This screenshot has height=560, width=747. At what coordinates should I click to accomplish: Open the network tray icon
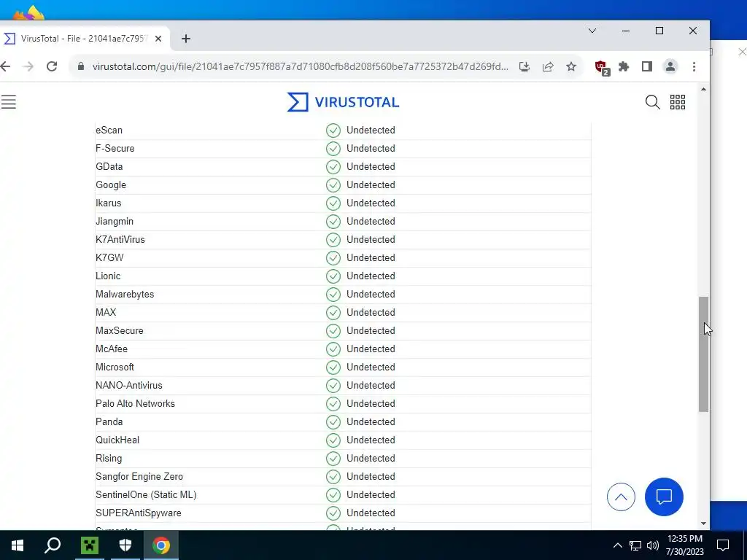coord(635,545)
